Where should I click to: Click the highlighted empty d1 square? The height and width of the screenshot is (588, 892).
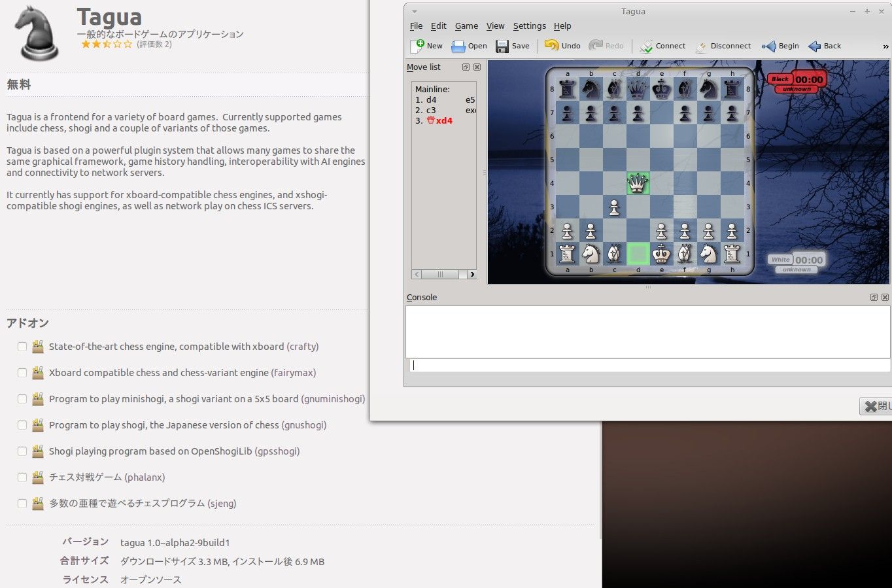pyautogui.click(x=638, y=254)
